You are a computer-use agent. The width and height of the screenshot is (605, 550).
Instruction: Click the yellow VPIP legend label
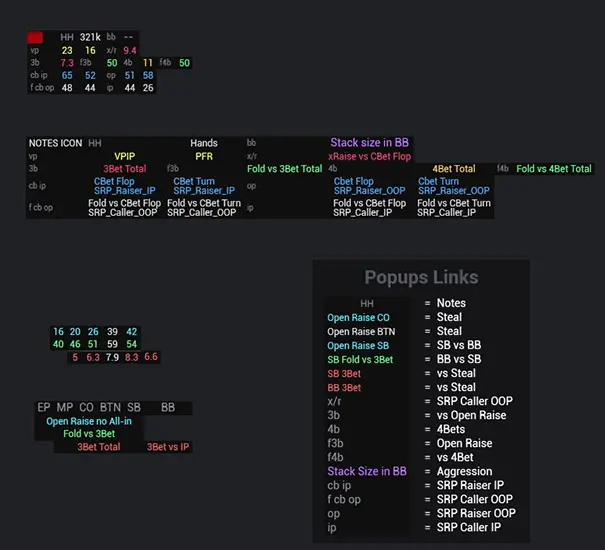tap(124, 156)
